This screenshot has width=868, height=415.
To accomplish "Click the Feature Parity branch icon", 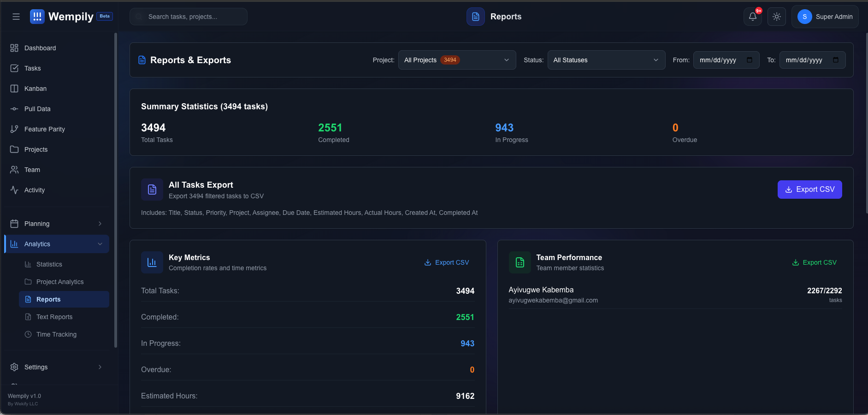I will click(x=14, y=129).
